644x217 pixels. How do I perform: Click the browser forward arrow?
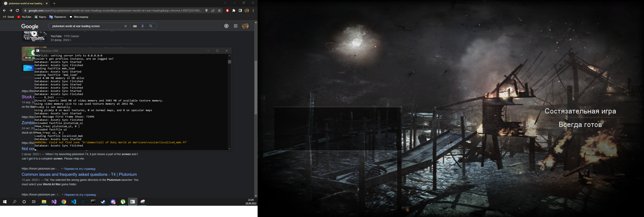[11, 10]
